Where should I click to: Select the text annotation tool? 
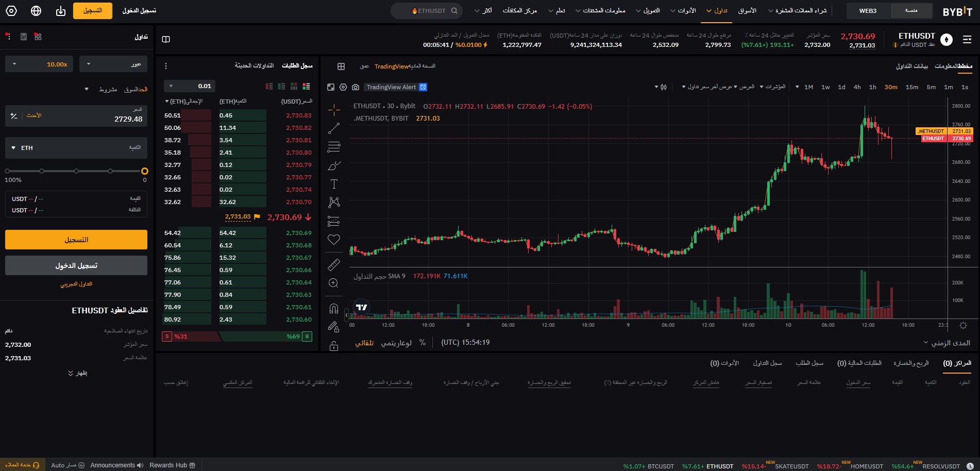click(x=334, y=183)
